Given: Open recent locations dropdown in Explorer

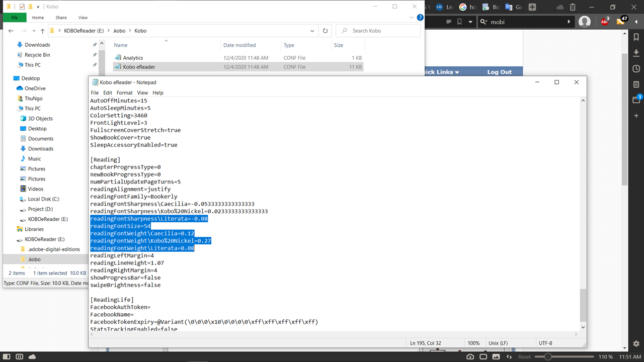Looking at the screenshot, I should tap(34, 31).
